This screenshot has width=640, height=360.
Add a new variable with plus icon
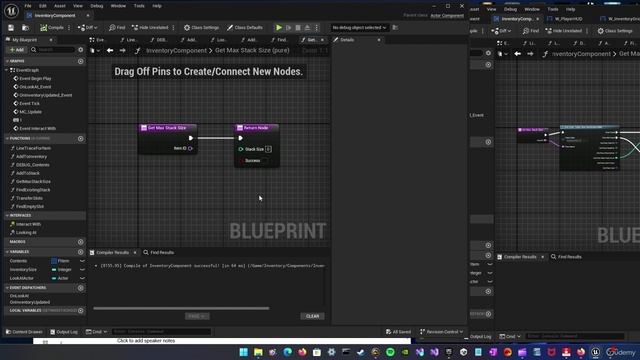pos(80,252)
